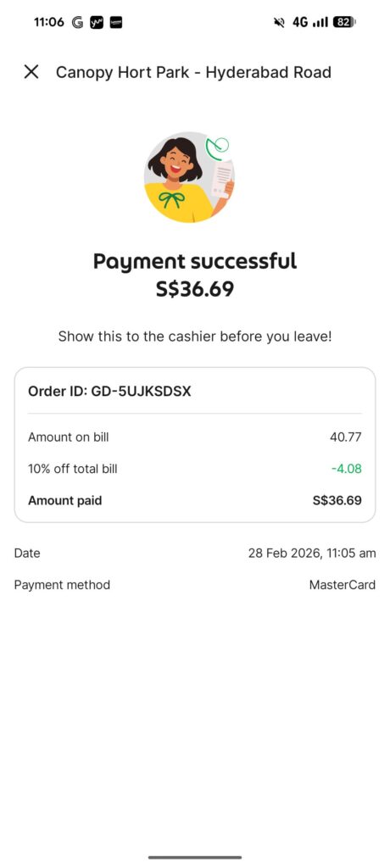Tap the Amount paid row
This screenshot has width=390, height=868.
click(x=195, y=501)
